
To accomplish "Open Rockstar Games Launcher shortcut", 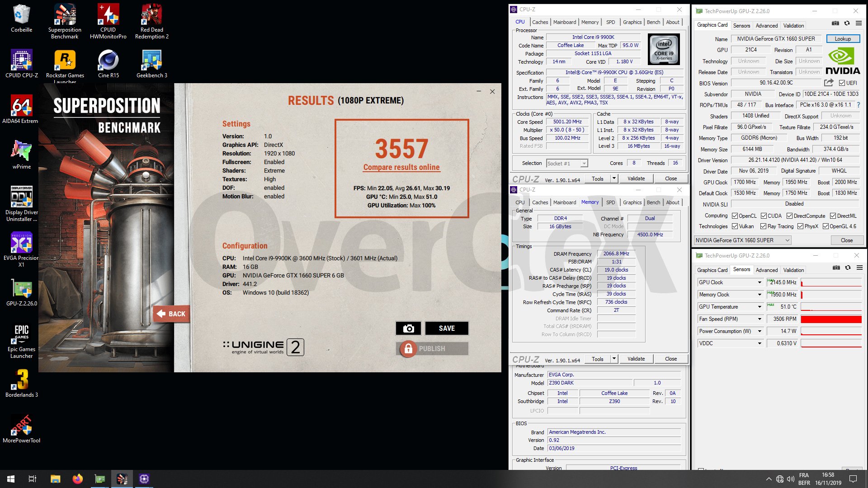I will [x=65, y=66].
